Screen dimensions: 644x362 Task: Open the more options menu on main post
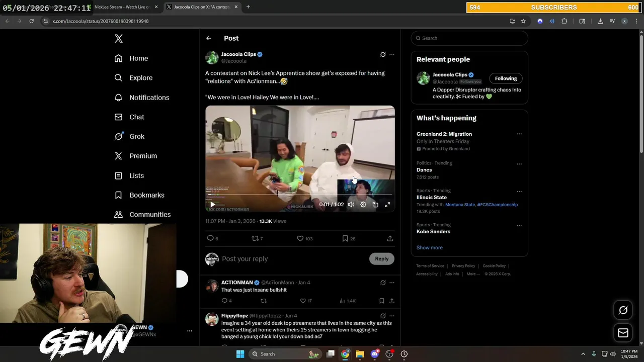392,54
